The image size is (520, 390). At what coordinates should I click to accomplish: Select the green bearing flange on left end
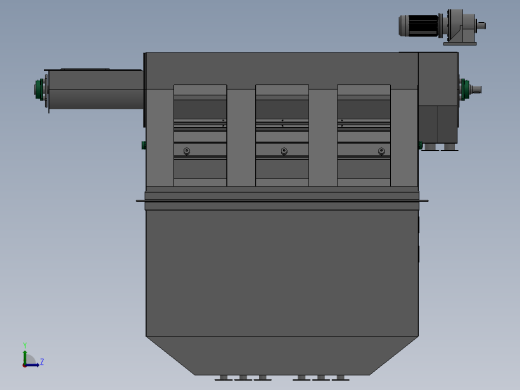(x=40, y=89)
